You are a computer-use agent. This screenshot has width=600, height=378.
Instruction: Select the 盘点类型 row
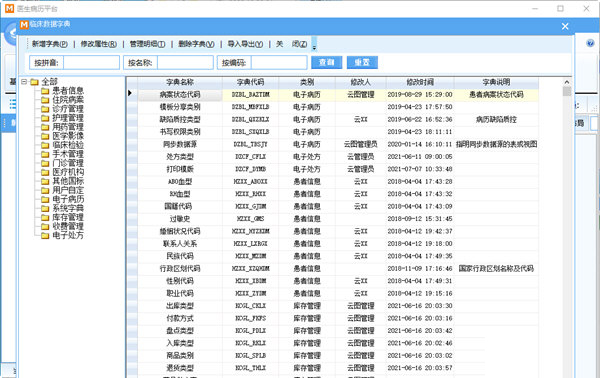(338, 331)
